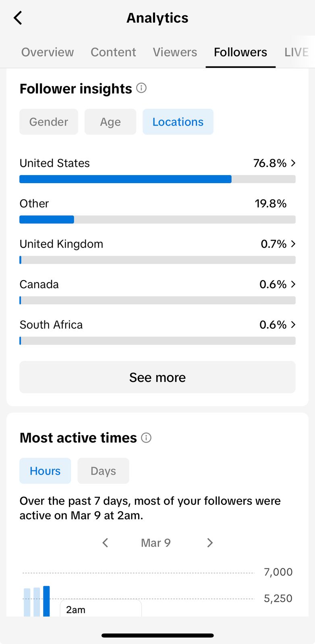Open Most active times info icon
The image size is (315, 644).
[x=147, y=438]
